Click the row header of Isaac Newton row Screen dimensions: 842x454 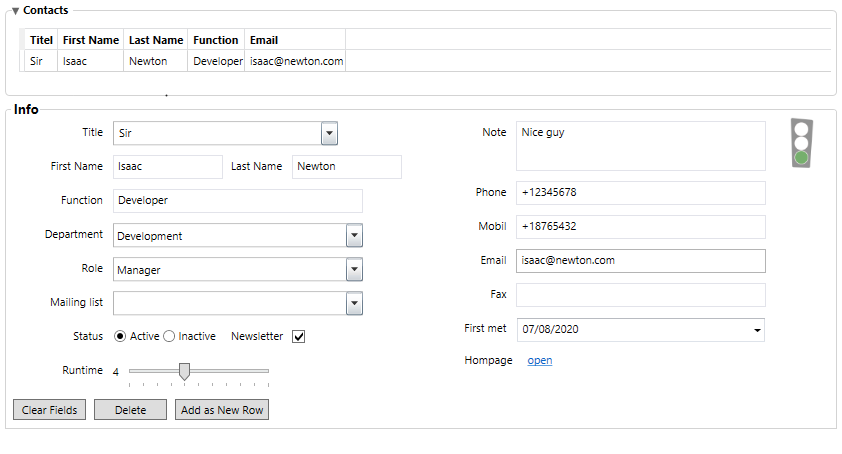tap(22, 61)
